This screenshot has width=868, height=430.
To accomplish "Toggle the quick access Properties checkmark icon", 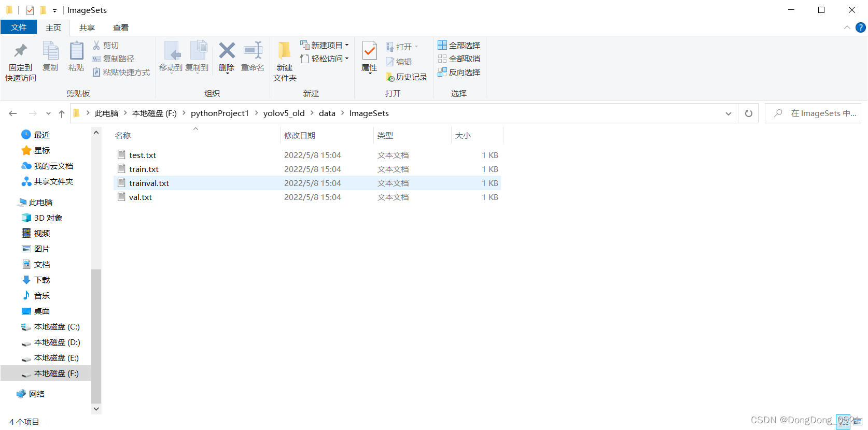I will (x=30, y=10).
